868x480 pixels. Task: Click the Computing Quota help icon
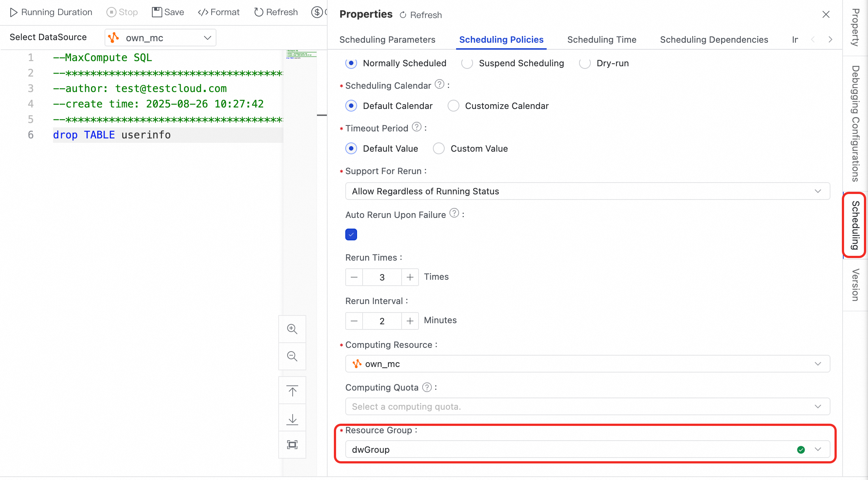tap(427, 387)
